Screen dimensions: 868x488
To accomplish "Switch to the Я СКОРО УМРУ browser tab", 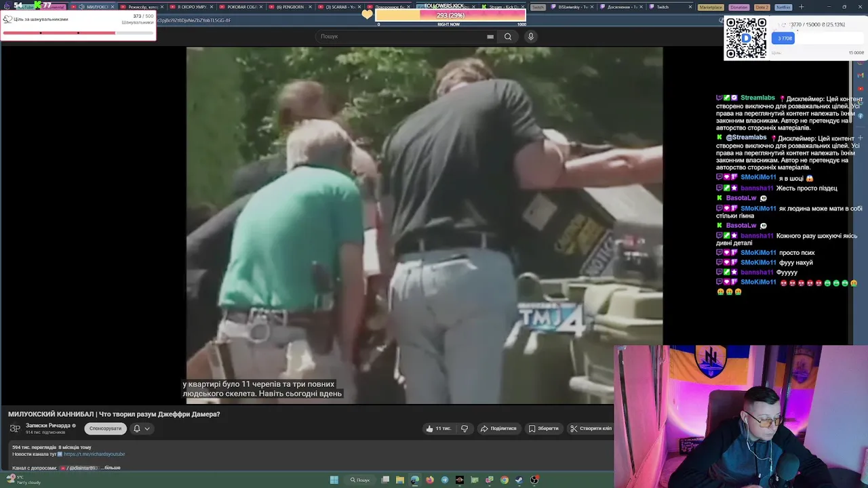I will click(192, 7).
